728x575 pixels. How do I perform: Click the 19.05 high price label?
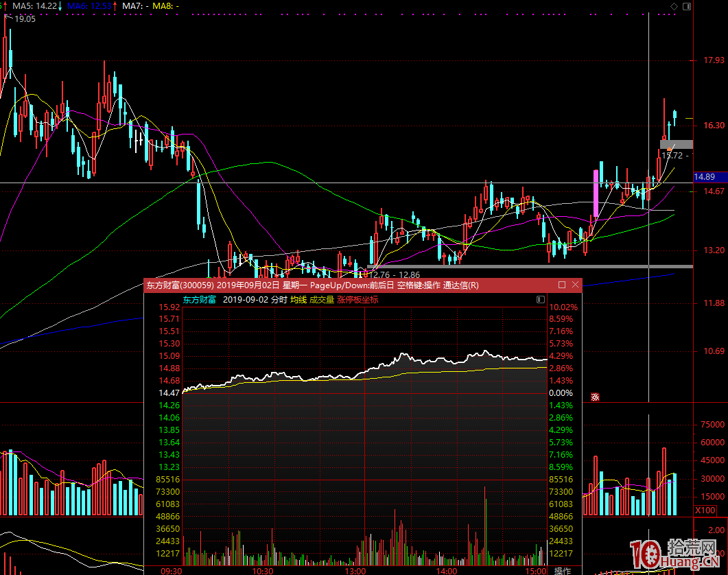pyautogui.click(x=25, y=19)
